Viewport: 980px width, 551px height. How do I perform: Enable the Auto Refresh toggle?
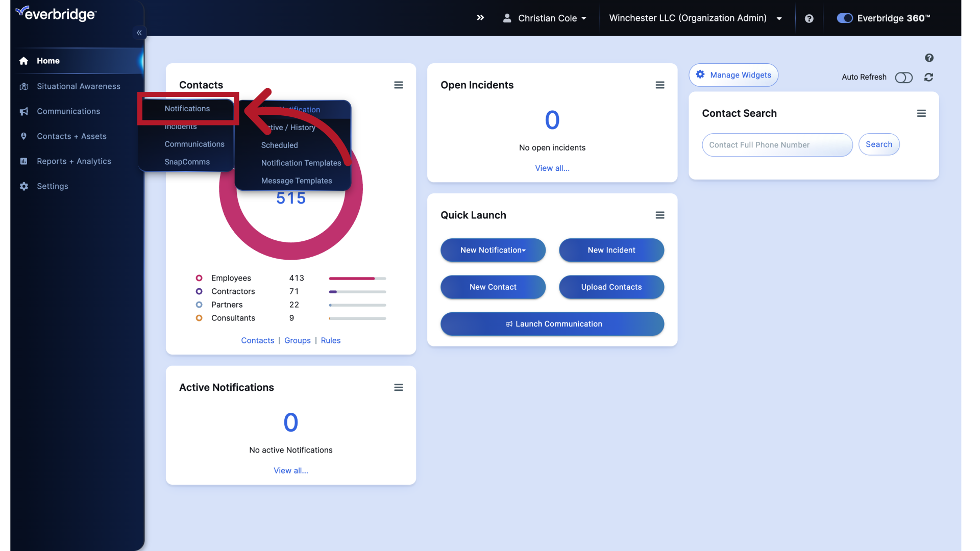904,78
